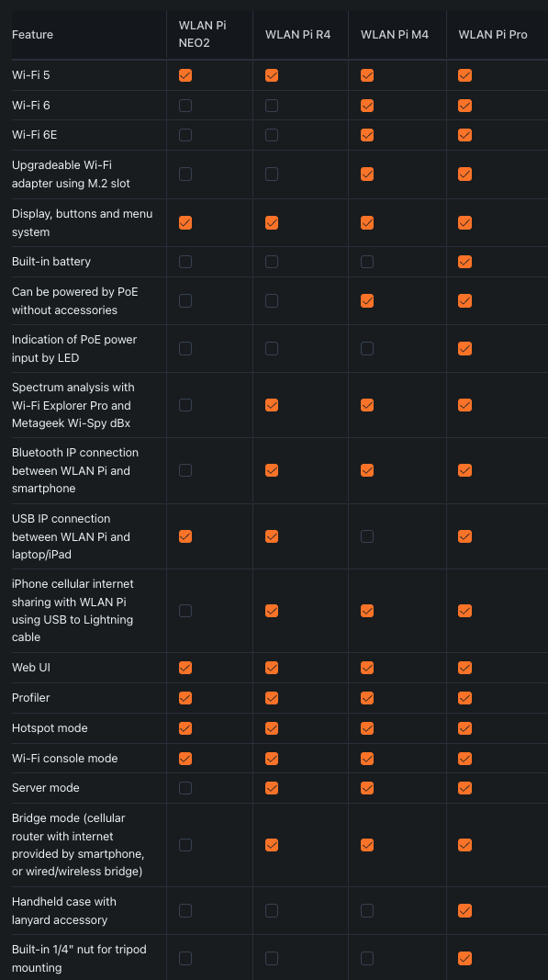Screen dimensions: 548x980
Task: Check built-in tripod nut for WLAN Pi R4
Action: [x=272, y=958]
